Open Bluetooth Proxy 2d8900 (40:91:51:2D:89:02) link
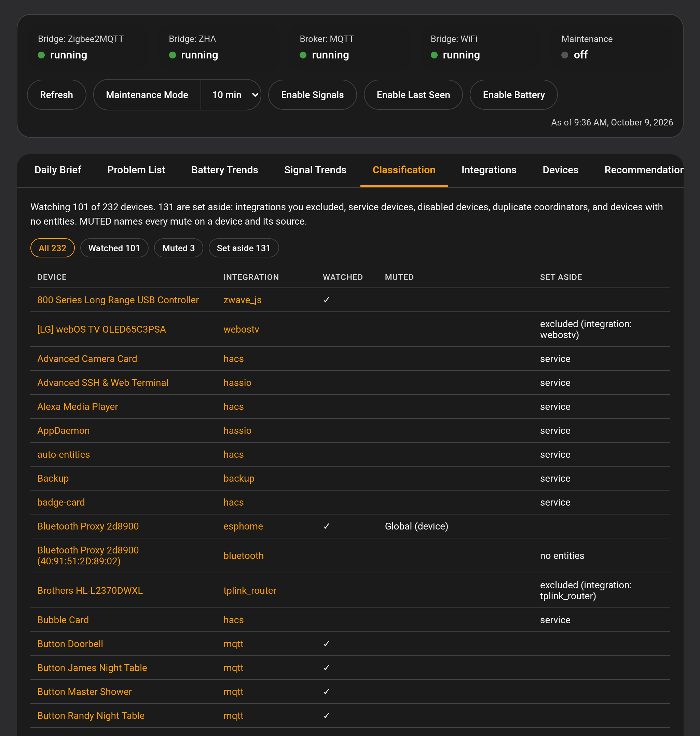700x736 pixels. (x=88, y=555)
